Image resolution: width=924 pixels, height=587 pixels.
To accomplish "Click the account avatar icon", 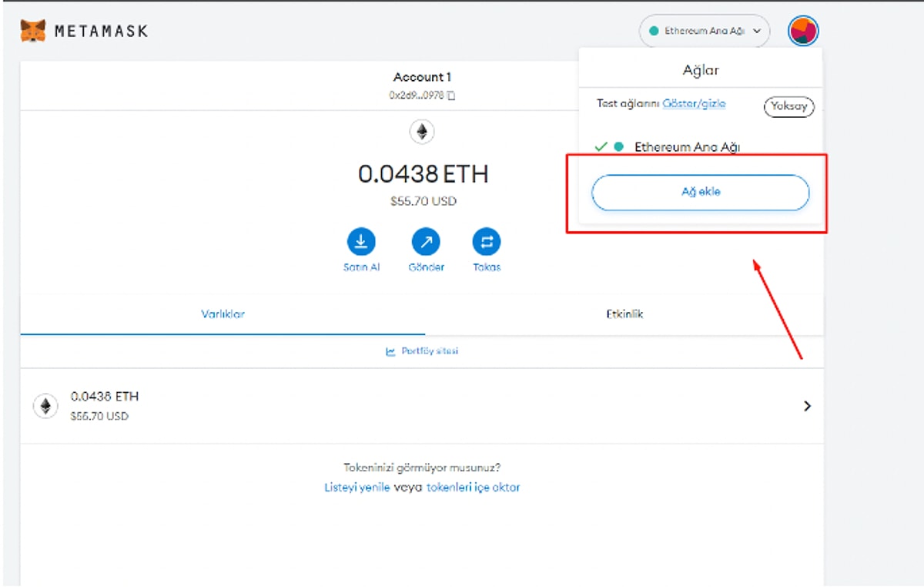I will pos(802,31).
